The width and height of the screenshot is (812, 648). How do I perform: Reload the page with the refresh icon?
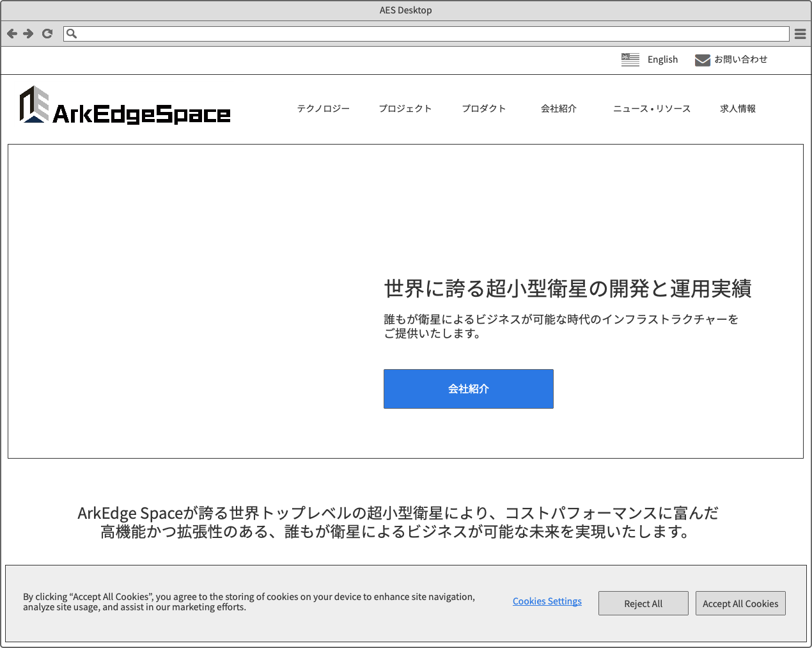point(47,34)
